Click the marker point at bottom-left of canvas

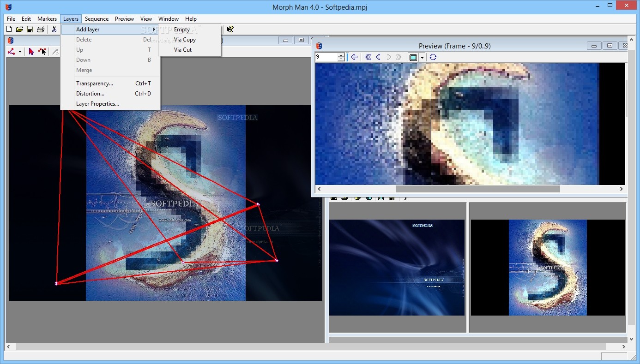click(x=56, y=283)
